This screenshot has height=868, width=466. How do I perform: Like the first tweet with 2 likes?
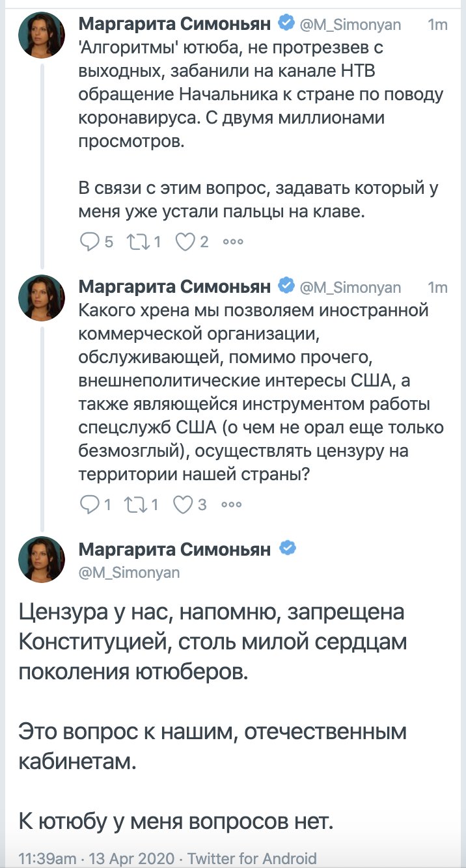185,241
